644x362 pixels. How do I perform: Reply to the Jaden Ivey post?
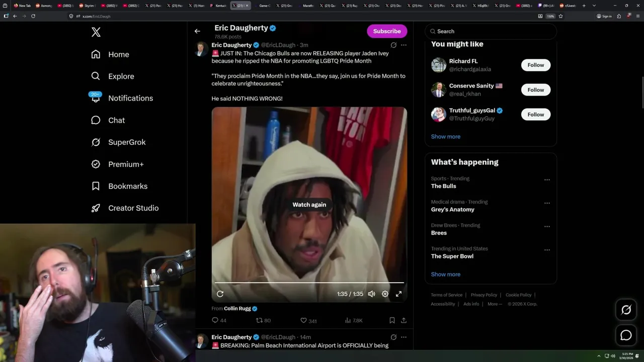[x=219, y=320]
